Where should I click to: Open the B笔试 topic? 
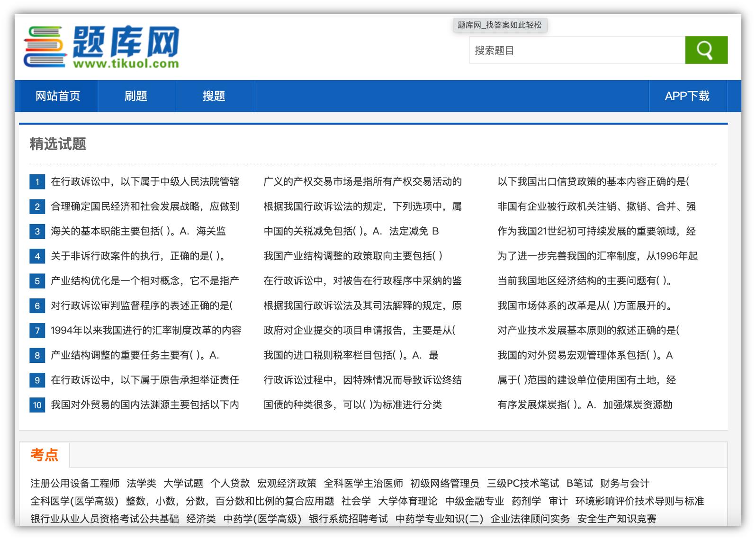580,483
